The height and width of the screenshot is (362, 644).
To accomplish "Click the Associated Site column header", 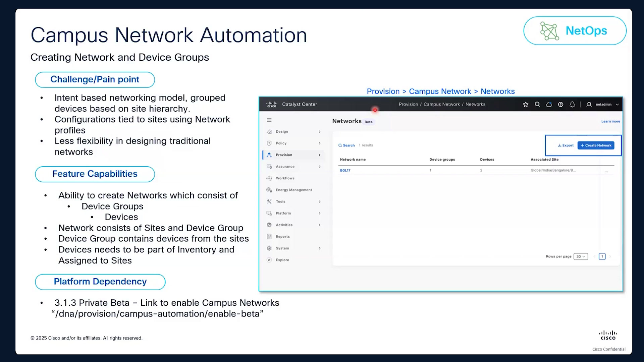I will click(544, 160).
